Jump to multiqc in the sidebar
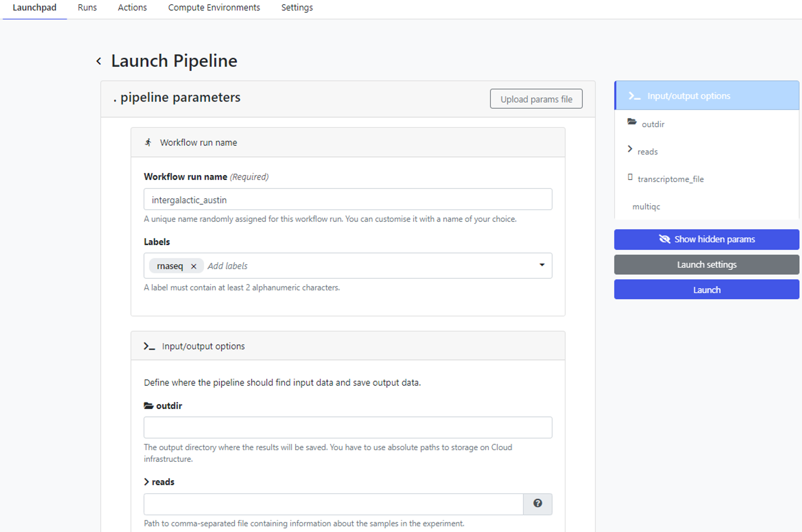802x532 pixels. [x=646, y=206]
